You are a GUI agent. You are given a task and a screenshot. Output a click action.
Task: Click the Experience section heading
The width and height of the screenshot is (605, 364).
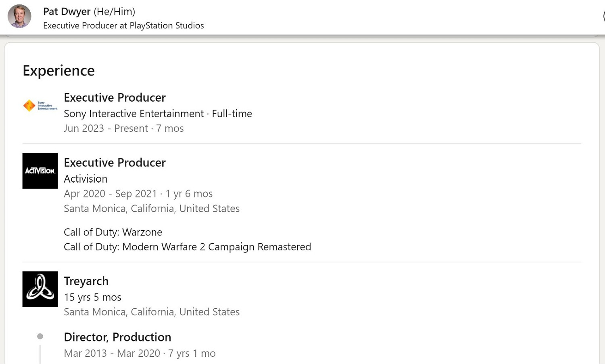click(58, 71)
